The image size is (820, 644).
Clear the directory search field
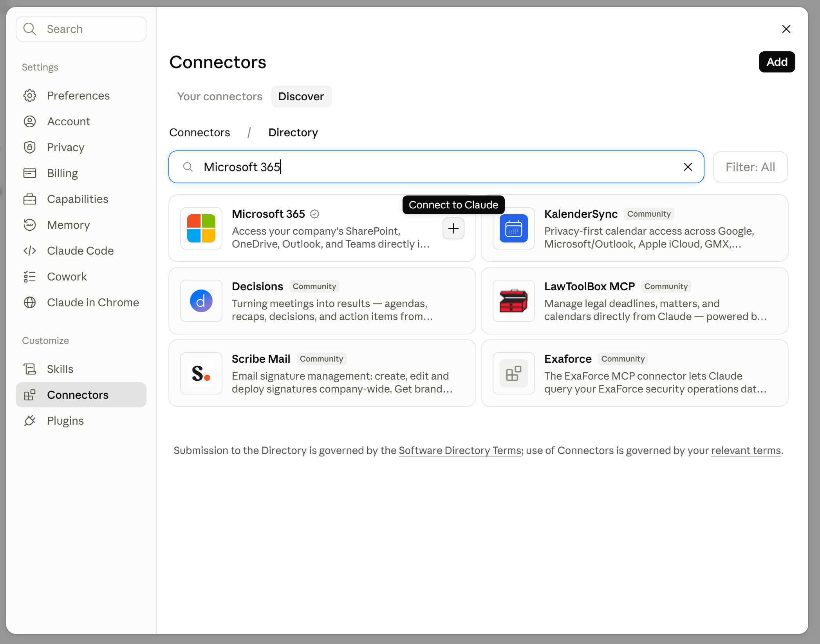688,167
